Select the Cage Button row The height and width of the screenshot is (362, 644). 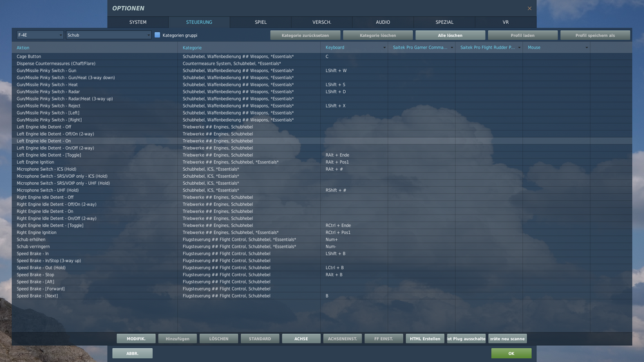[x=321, y=56]
